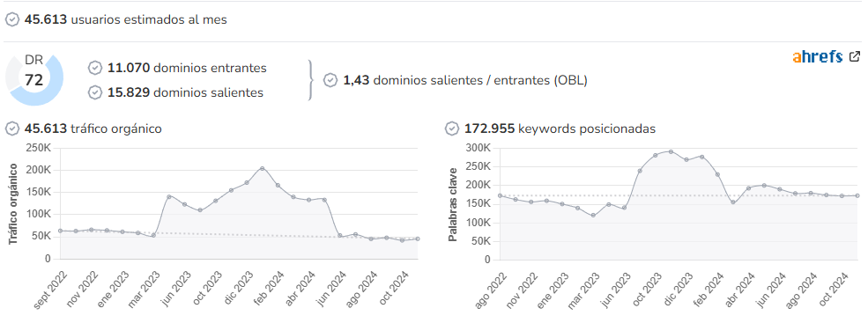Click check icon beside OBL ratio
Viewport: 868px width, 323px height.
(330, 80)
